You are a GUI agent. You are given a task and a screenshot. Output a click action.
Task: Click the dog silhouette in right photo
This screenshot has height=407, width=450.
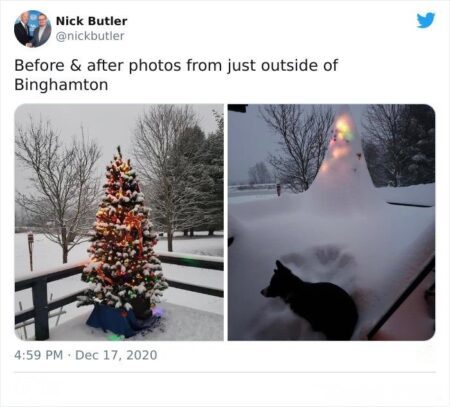308,300
